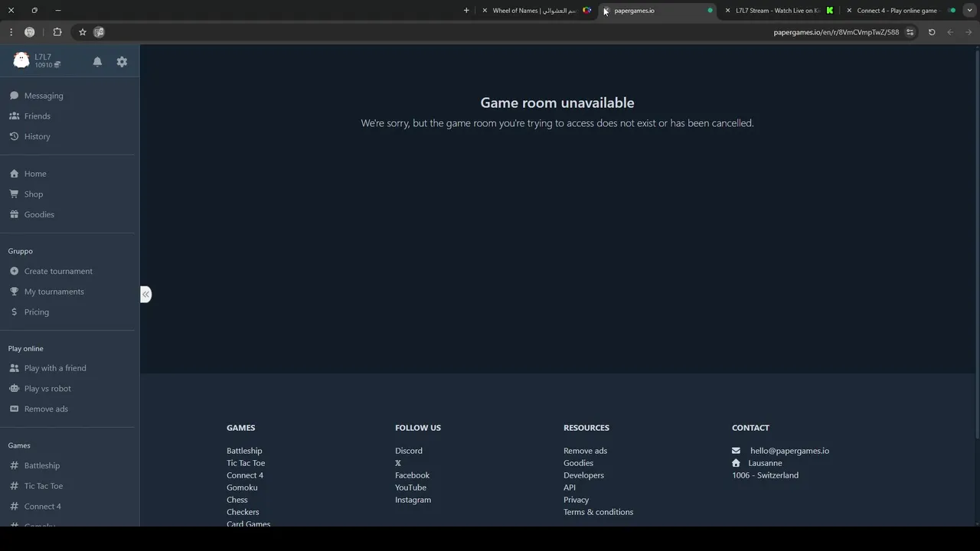
Task: Open account settings gear
Action: point(122,61)
